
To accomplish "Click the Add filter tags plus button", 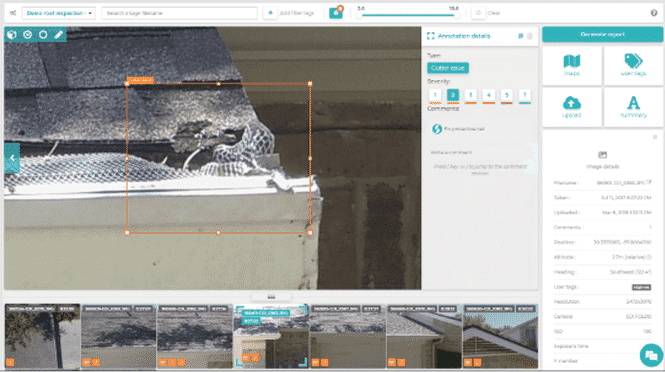I will click(x=270, y=13).
